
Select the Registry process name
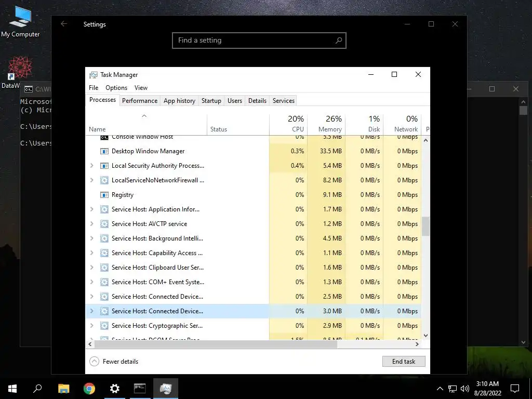click(x=123, y=195)
